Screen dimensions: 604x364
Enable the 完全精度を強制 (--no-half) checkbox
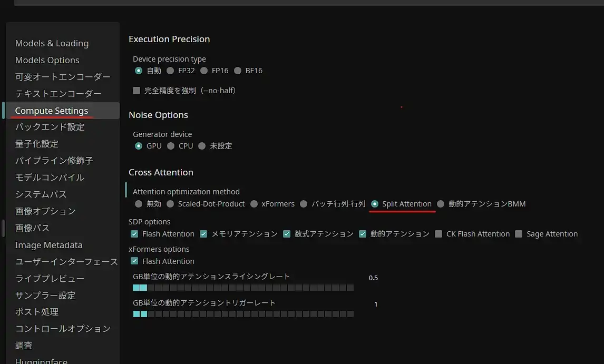[x=137, y=91]
